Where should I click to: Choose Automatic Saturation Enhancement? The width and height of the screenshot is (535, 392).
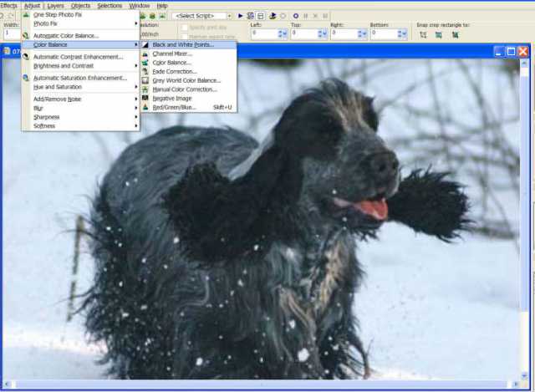pos(80,78)
